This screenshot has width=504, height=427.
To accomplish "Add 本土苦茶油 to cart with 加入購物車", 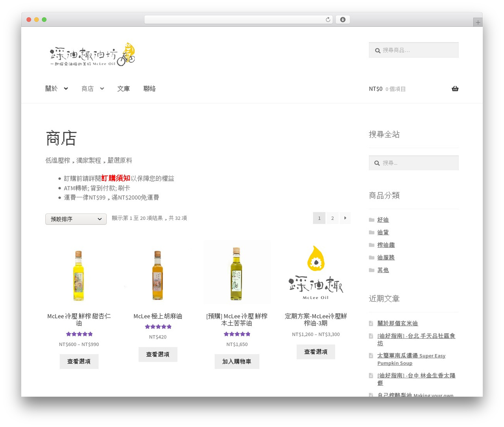I will coord(237,361).
